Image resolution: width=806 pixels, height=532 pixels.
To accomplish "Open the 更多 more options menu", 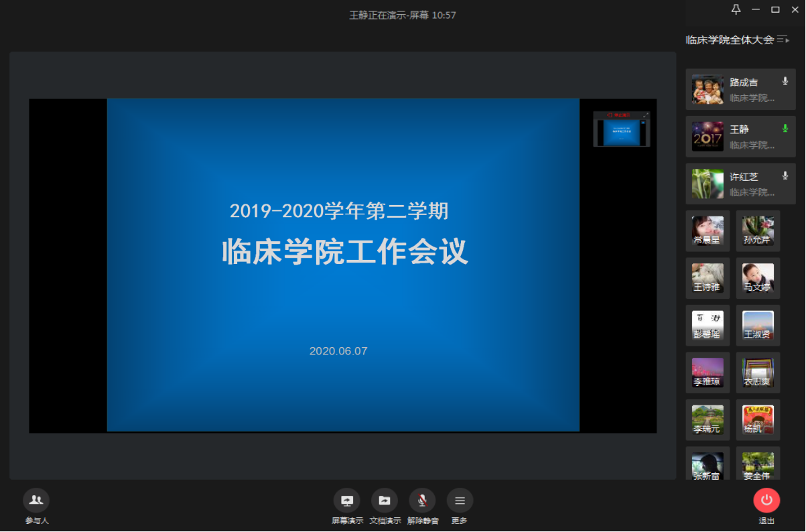I will [x=460, y=500].
